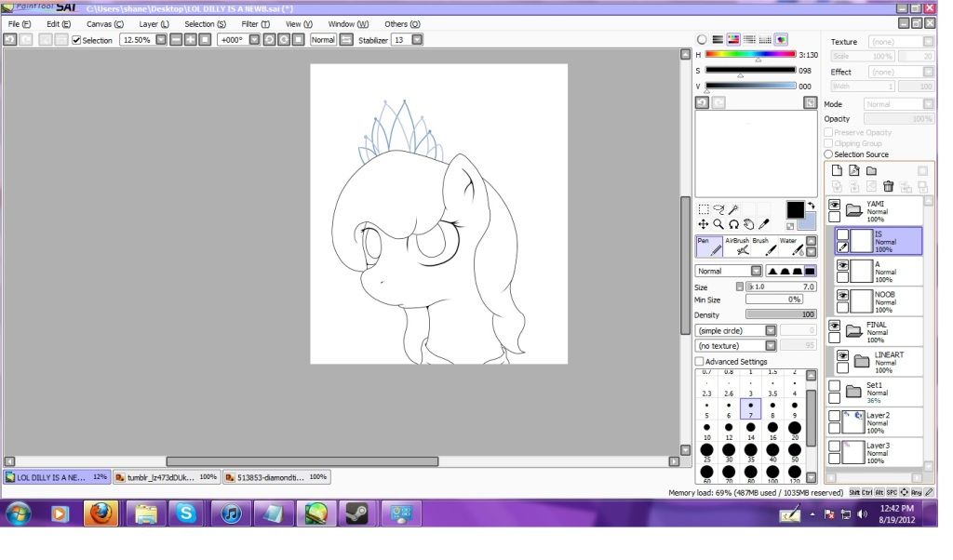Select the rectangular selection tool
Image resolution: width=953 pixels, height=560 pixels.
click(x=704, y=209)
